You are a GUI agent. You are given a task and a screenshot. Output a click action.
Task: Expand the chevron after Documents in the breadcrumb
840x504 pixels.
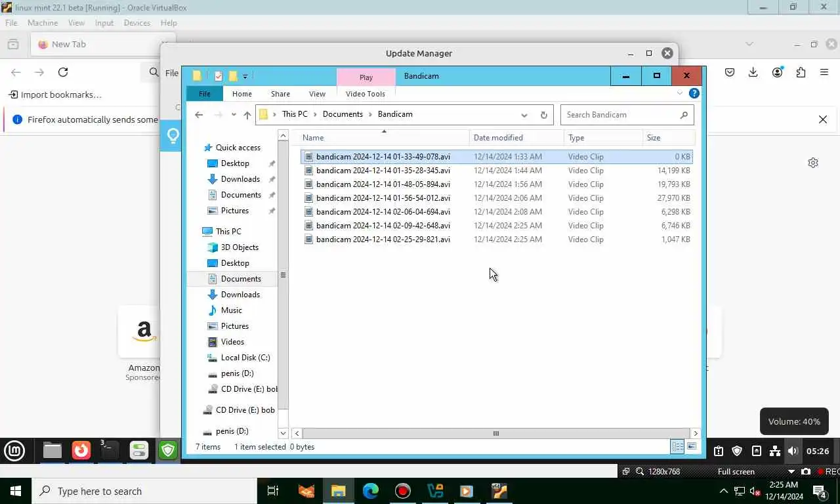pyautogui.click(x=371, y=114)
